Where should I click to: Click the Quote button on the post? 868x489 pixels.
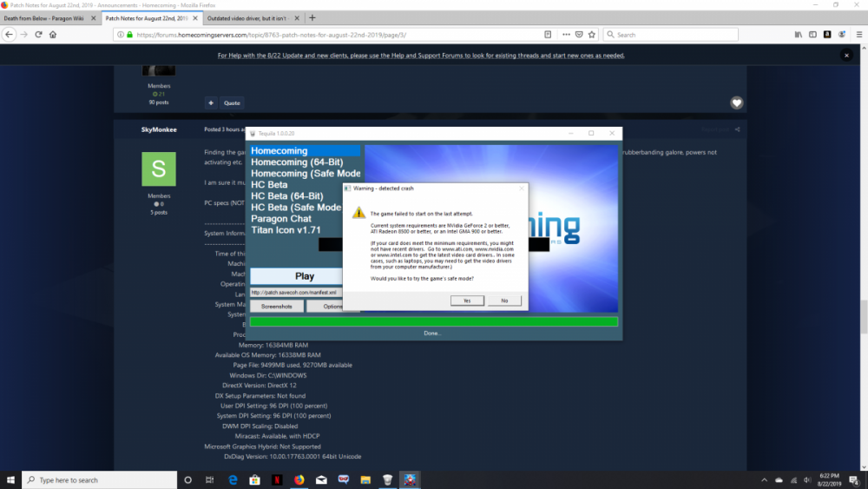(232, 102)
